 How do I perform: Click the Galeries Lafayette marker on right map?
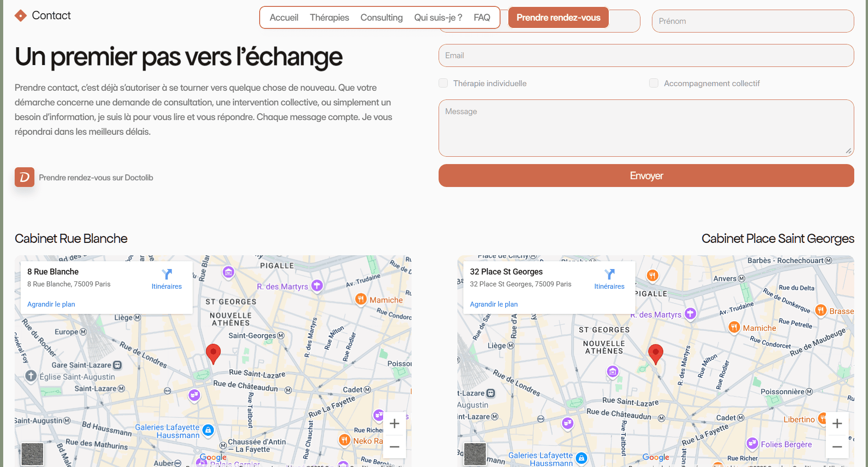coord(581,458)
